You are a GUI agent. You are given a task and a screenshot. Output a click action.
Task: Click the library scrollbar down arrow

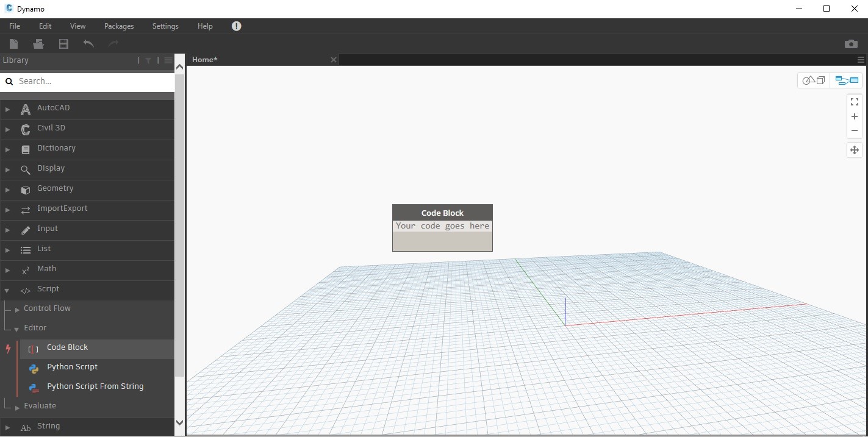[179, 422]
